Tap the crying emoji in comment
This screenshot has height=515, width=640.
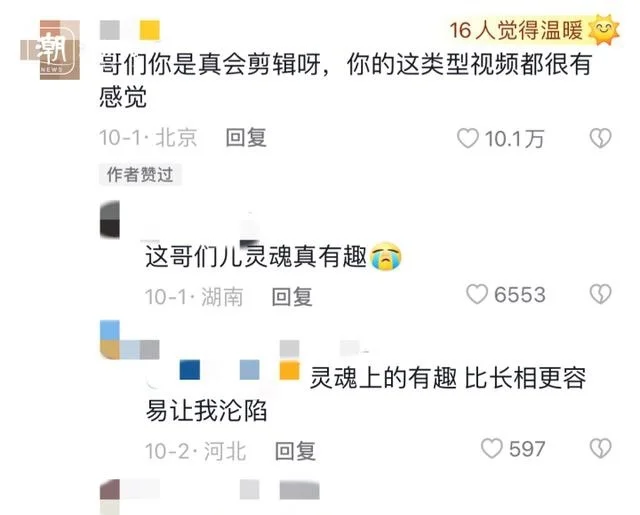[x=385, y=256]
